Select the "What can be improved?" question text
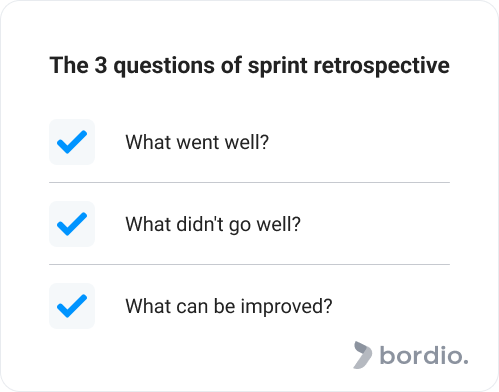 pos(229,306)
